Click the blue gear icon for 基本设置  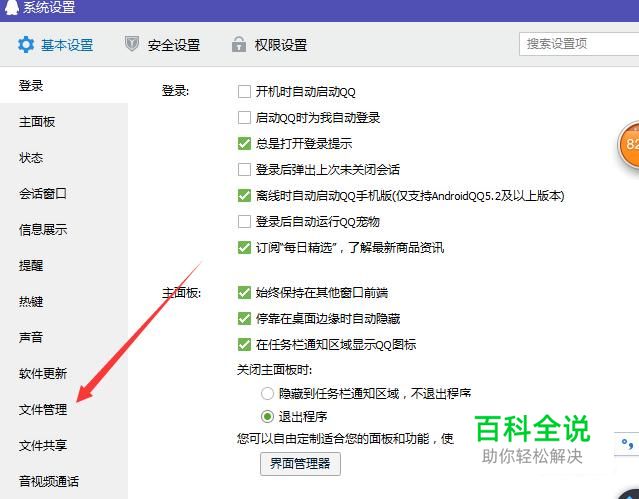[26, 44]
